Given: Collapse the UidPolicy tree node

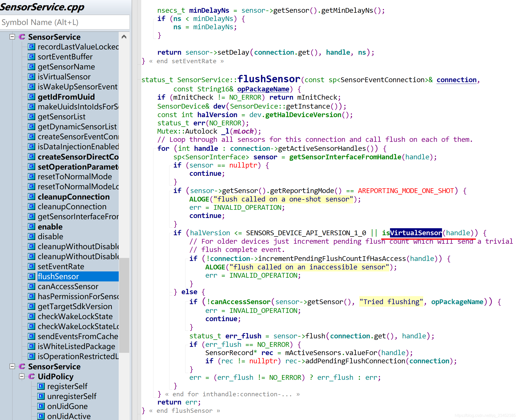Looking at the screenshot, I should [x=22, y=376].
